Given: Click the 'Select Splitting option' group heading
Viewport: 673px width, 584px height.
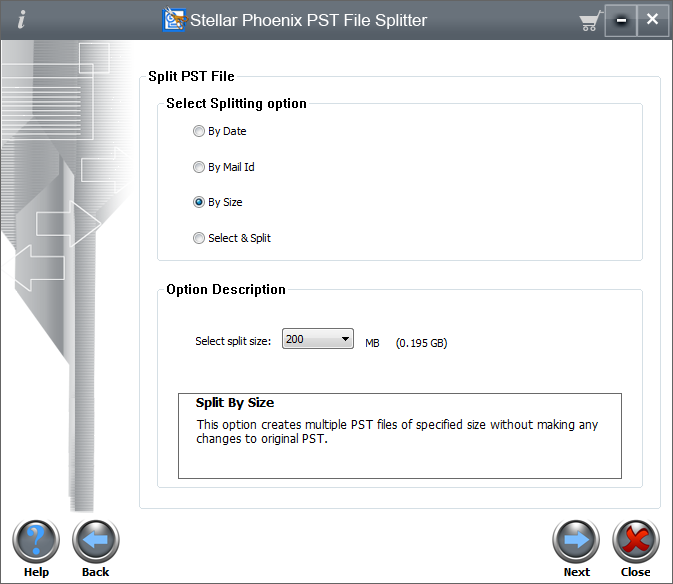Looking at the screenshot, I should coord(236,103).
